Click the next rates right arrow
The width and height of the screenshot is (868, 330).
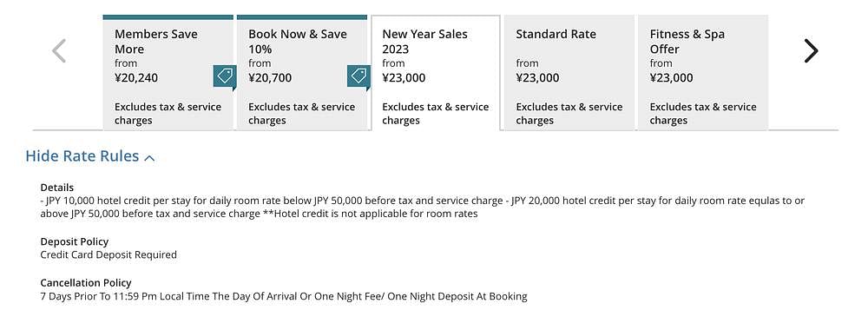pyautogui.click(x=811, y=51)
